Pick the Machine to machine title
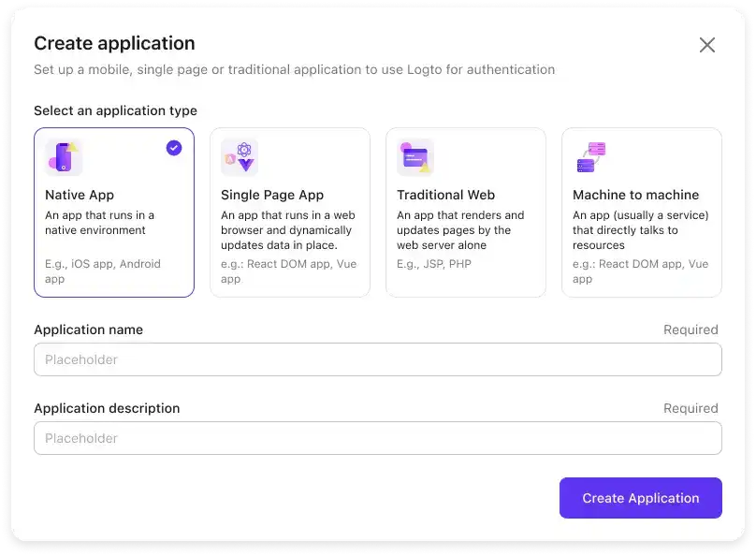756x556 pixels. tap(635, 195)
